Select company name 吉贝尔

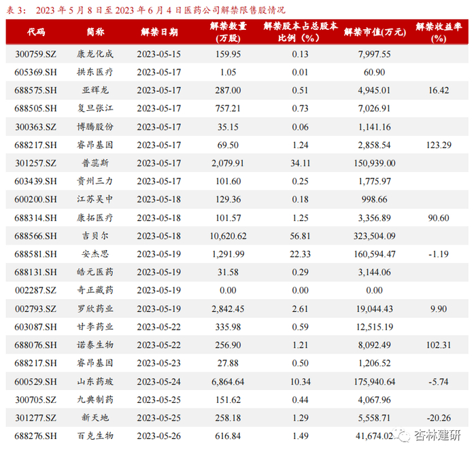coord(95,236)
